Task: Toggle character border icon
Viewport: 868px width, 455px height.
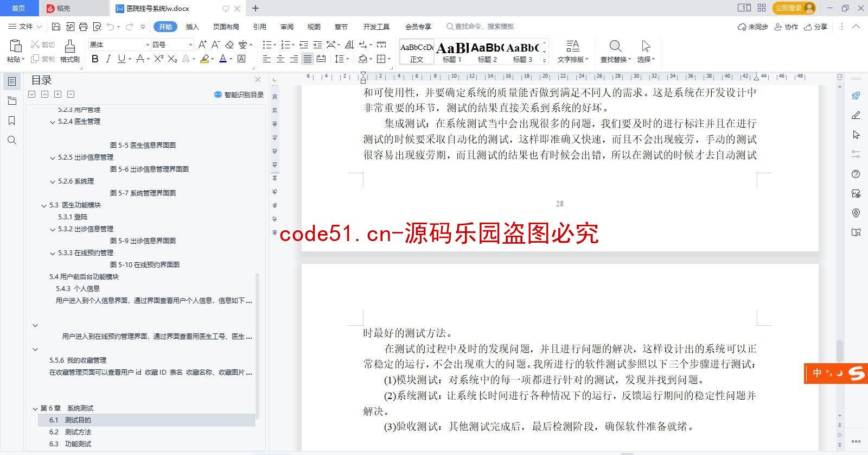Action: 241,59
